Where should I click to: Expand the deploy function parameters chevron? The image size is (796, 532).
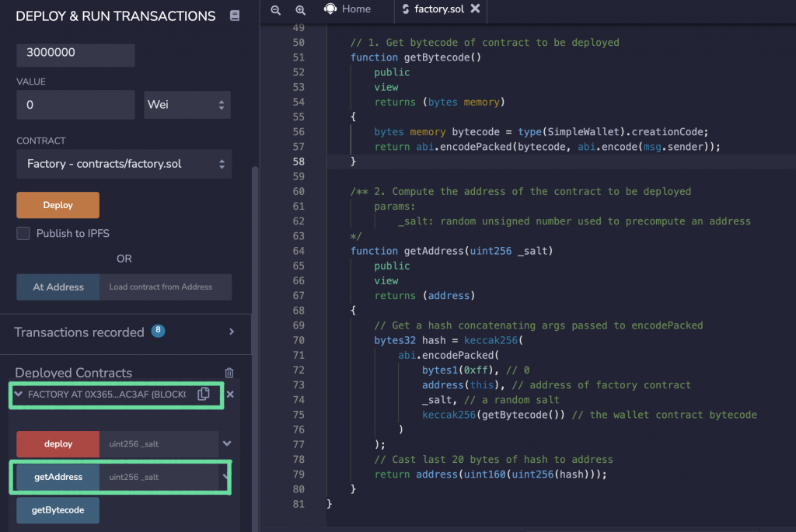(x=227, y=443)
